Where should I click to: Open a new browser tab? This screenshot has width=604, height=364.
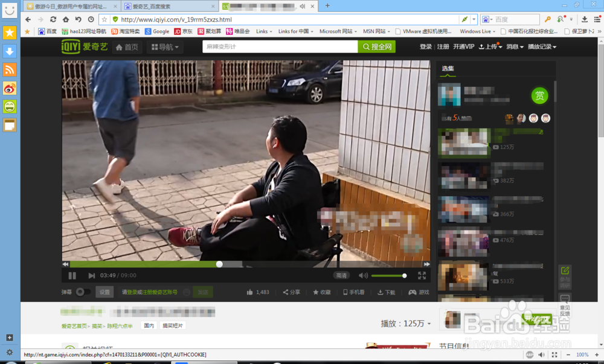point(327,6)
